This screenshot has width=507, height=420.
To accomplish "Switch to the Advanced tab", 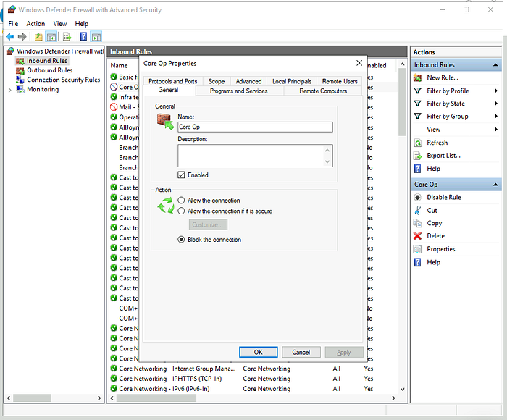I will [248, 82].
